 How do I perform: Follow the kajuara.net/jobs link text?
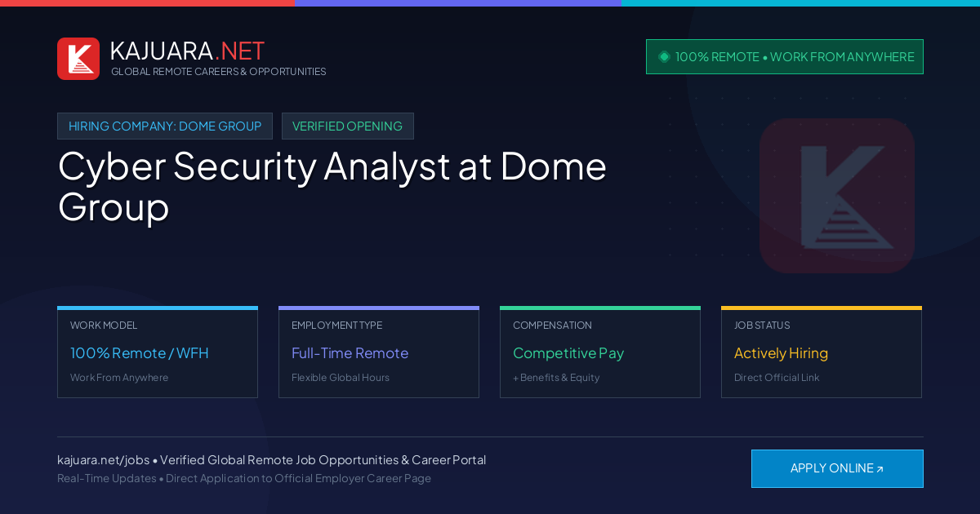(103, 460)
